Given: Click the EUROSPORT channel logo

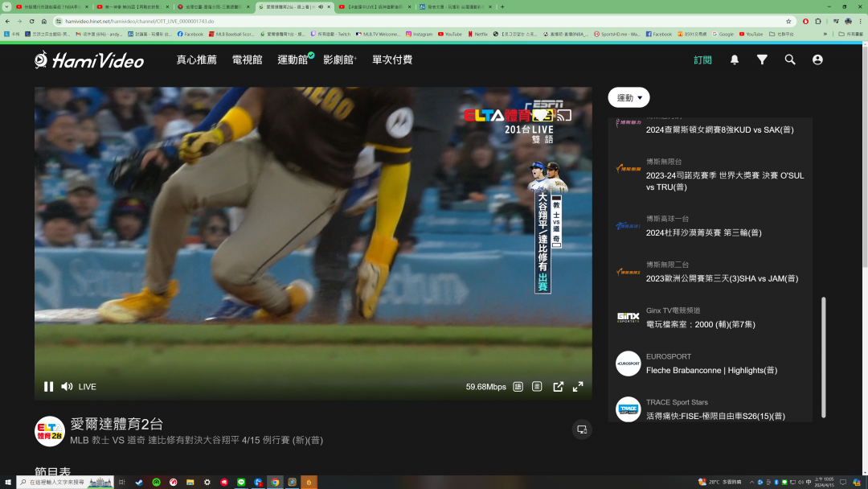Looking at the screenshot, I should click(628, 364).
